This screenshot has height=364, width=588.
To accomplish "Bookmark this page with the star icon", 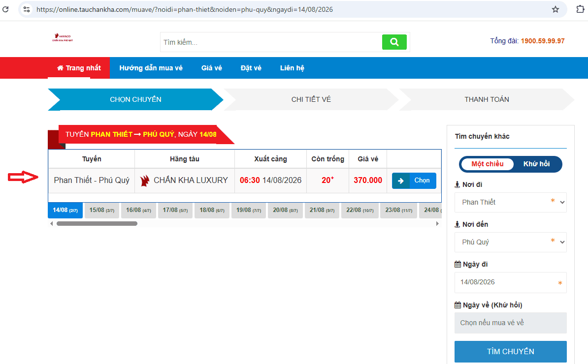I will 555,9.
